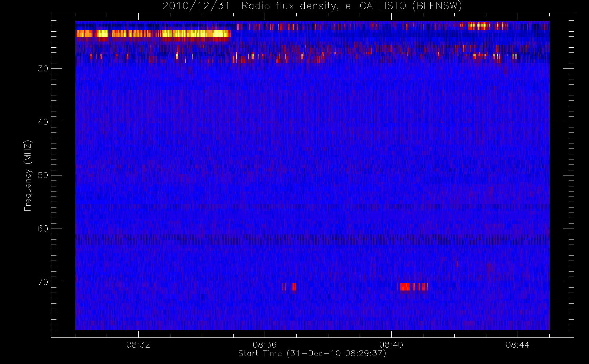589x364 pixels.
Task: Click the 08:32 time tick label
Action: (138, 345)
